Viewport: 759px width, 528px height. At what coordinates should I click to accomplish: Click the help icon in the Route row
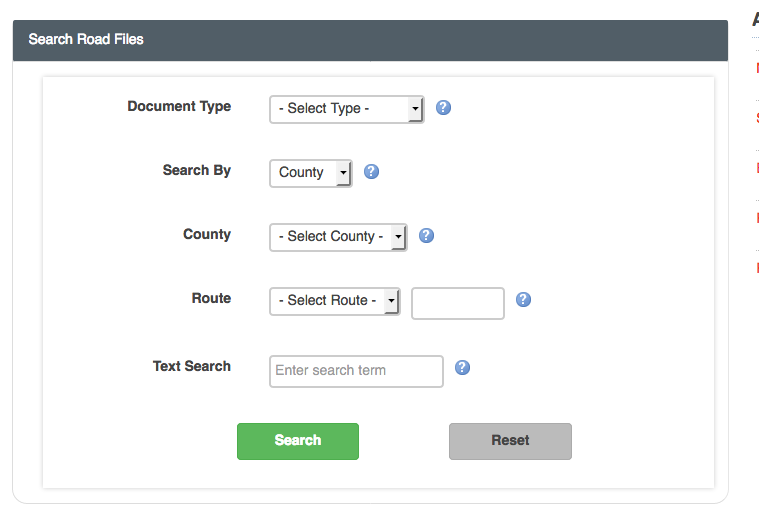click(523, 299)
